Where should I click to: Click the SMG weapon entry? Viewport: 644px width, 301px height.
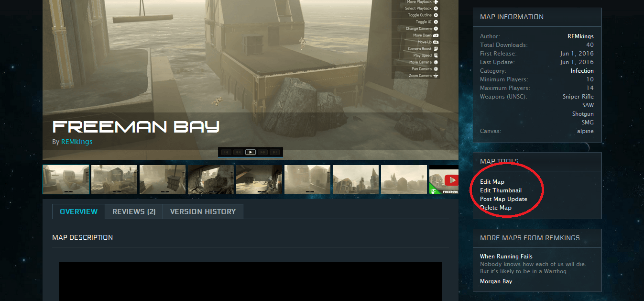coord(587,123)
